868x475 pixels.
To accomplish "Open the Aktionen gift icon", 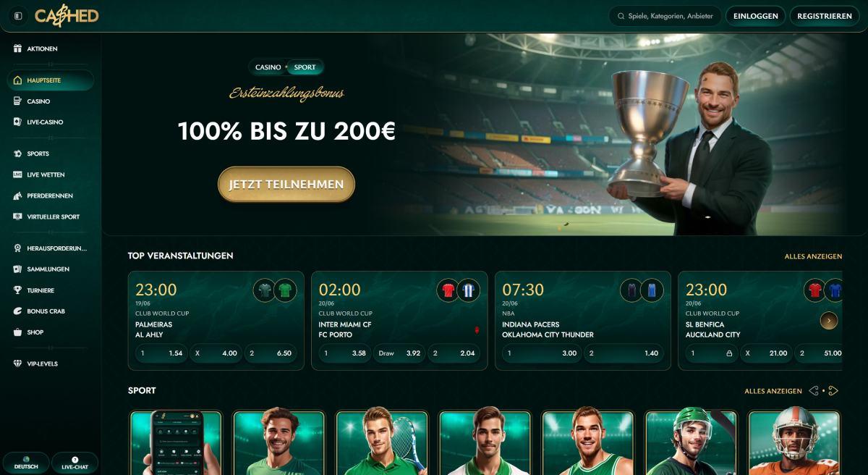I will click(x=18, y=49).
